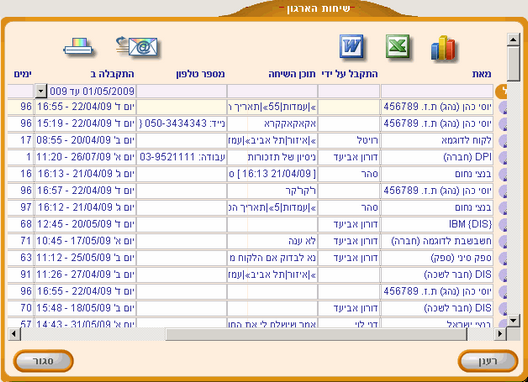The image size is (528, 382).
Task: Click the רענן refresh button
Action: [488, 361]
